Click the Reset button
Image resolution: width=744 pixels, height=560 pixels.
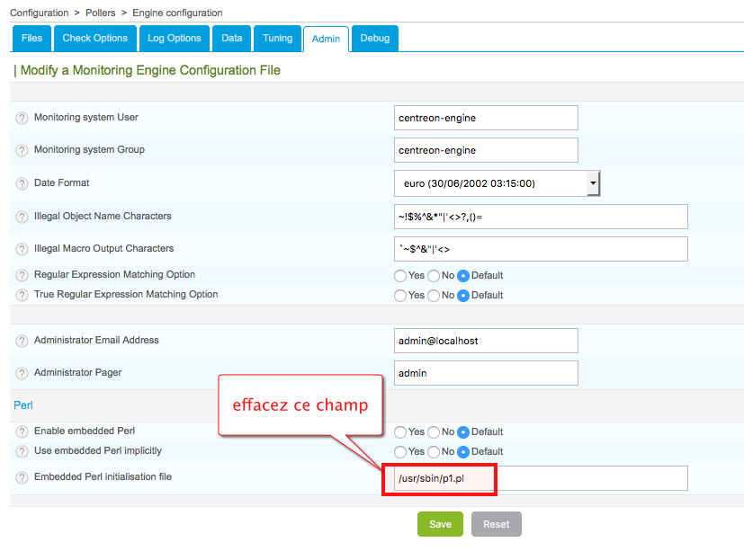(x=496, y=524)
